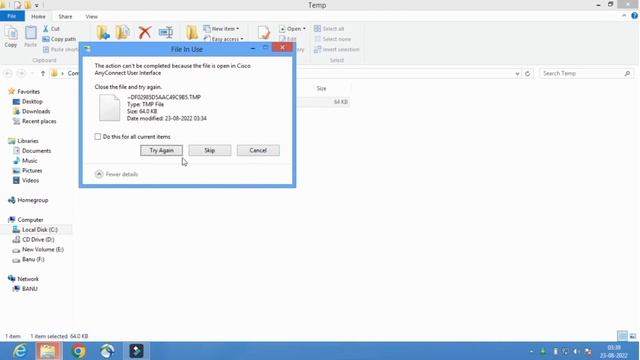Click Invert selection in the ribbon
The height and width of the screenshot is (360, 640).
coord(337,49)
